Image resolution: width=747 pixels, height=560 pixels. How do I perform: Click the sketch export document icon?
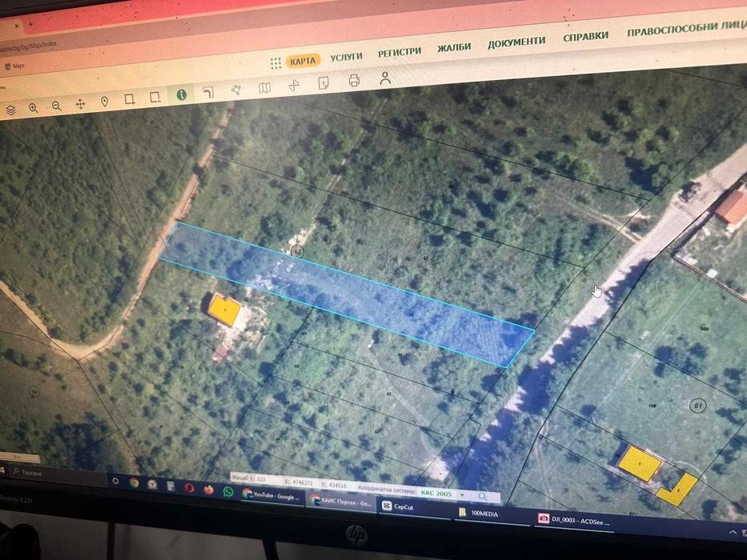click(x=323, y=83)
